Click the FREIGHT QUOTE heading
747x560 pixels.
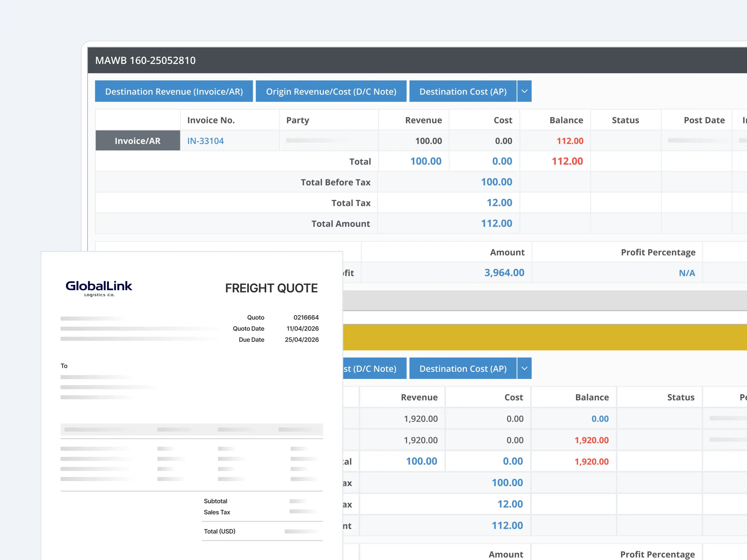271,288
